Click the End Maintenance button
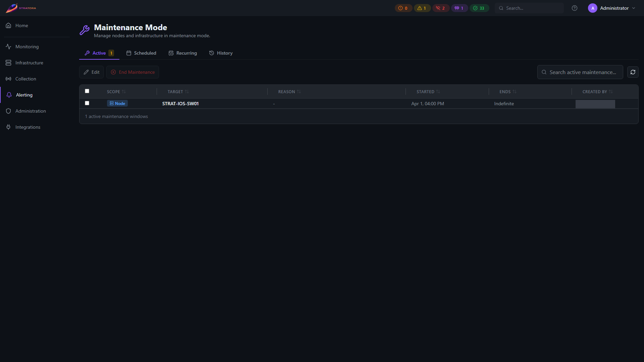 click(132, 72)
